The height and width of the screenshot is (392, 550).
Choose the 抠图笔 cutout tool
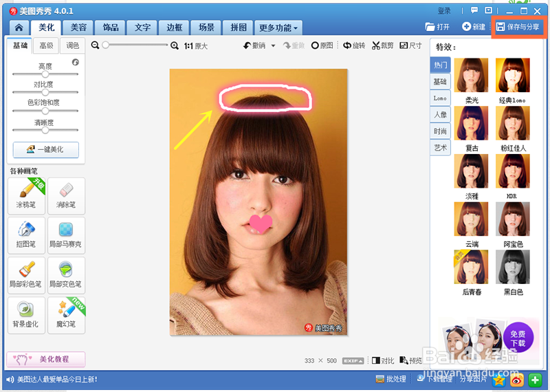pos(26,235)
